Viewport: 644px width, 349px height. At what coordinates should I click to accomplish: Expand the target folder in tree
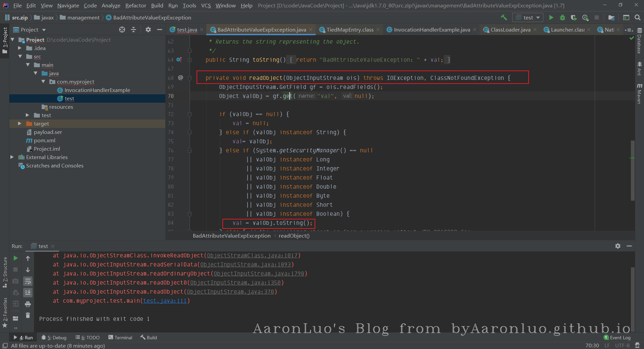point(20,123)
